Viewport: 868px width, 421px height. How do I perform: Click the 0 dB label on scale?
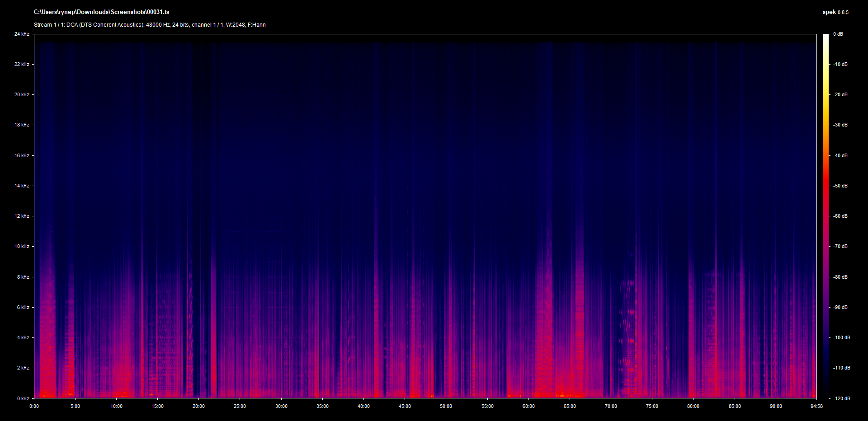tap(838, 34)
